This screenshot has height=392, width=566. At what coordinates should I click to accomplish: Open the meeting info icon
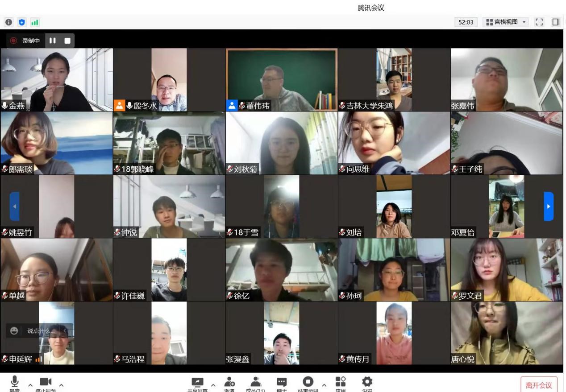click(x=8, y=22)
